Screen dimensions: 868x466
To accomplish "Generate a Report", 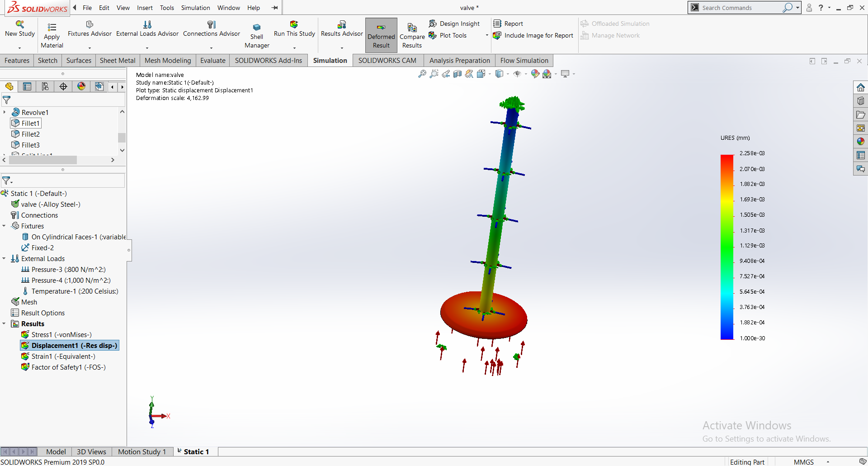I will tap(508, 24).
